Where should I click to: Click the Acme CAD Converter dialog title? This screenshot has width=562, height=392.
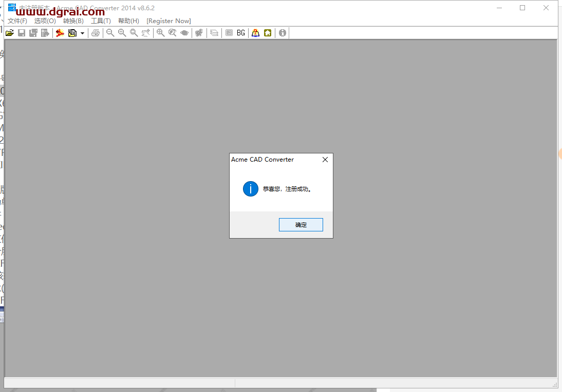263,160
